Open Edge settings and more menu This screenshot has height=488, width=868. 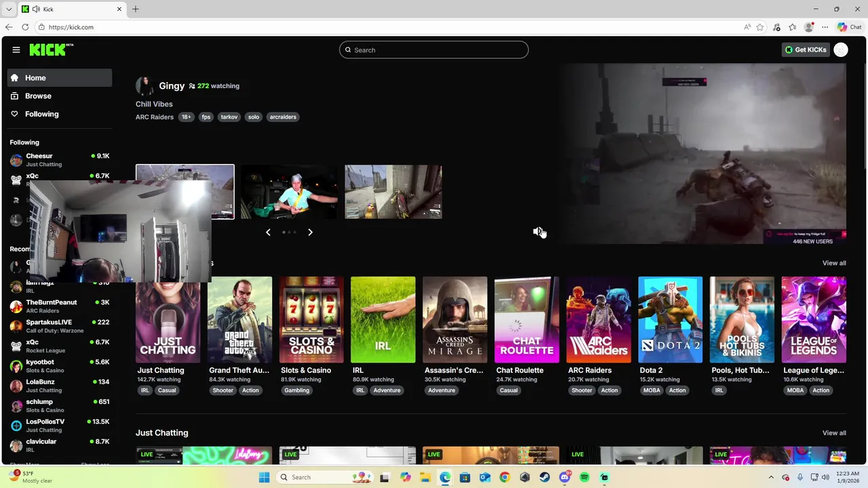point(825,27)
